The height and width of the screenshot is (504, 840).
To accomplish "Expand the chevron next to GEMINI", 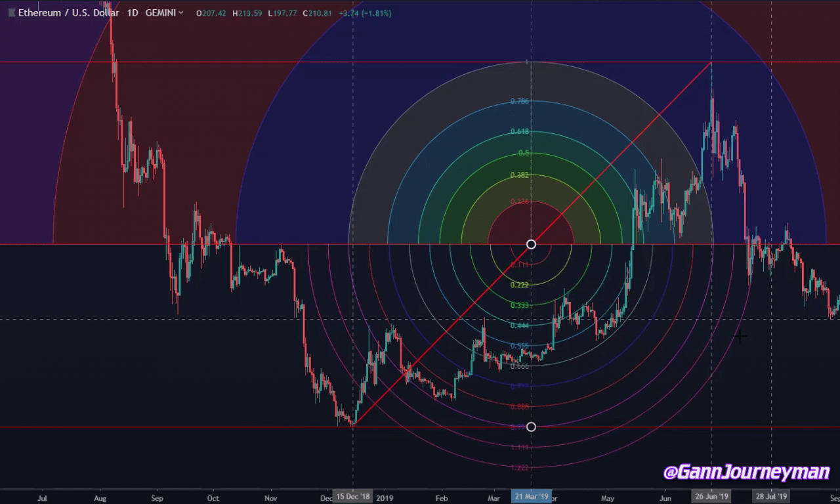I will pos(181,12).
